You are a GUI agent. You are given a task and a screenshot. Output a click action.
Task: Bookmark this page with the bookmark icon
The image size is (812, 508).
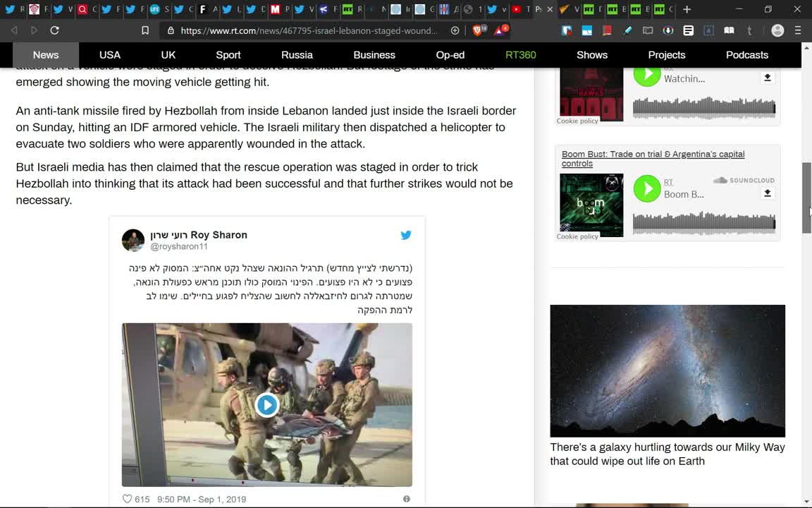tap(145, 30)
